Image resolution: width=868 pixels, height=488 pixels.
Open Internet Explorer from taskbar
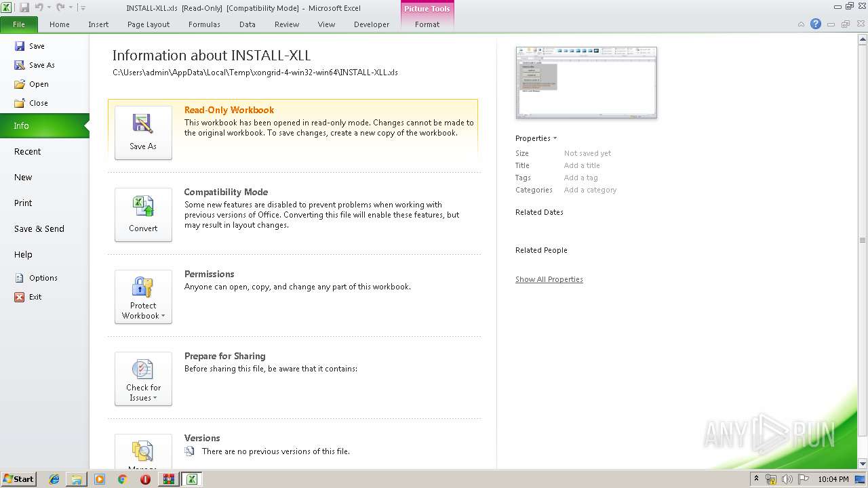point(54,479)
